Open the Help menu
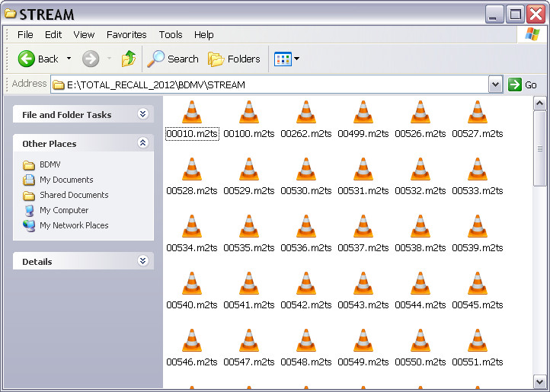The width and height of the screenshot is (550, 392). (204, 35)
